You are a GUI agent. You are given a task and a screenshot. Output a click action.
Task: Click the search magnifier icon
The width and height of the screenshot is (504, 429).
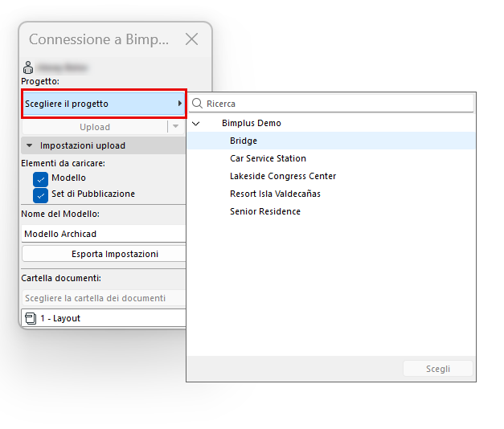pyautogui.click(x=197, y=104)
